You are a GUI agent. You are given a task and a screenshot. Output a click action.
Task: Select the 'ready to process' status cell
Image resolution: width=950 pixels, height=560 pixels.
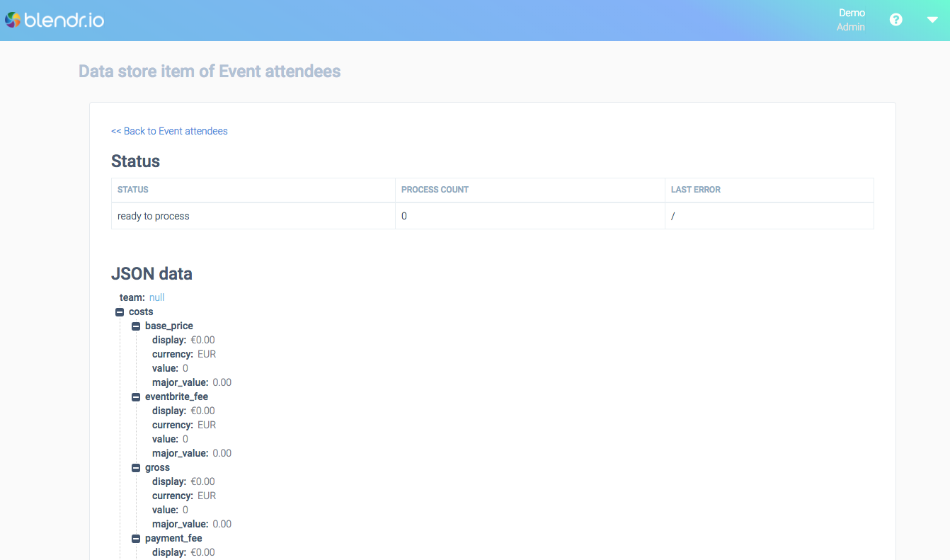point(253,216)
